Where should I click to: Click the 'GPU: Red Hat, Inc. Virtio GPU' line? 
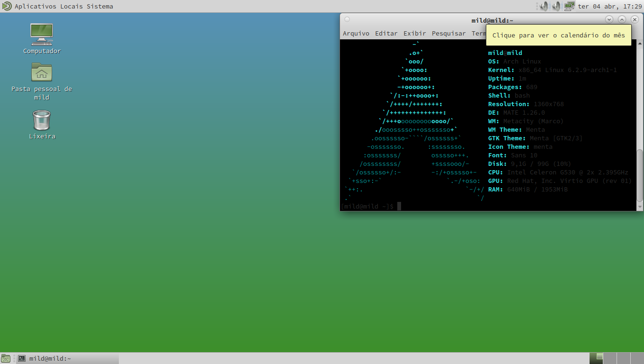[560, 181]
